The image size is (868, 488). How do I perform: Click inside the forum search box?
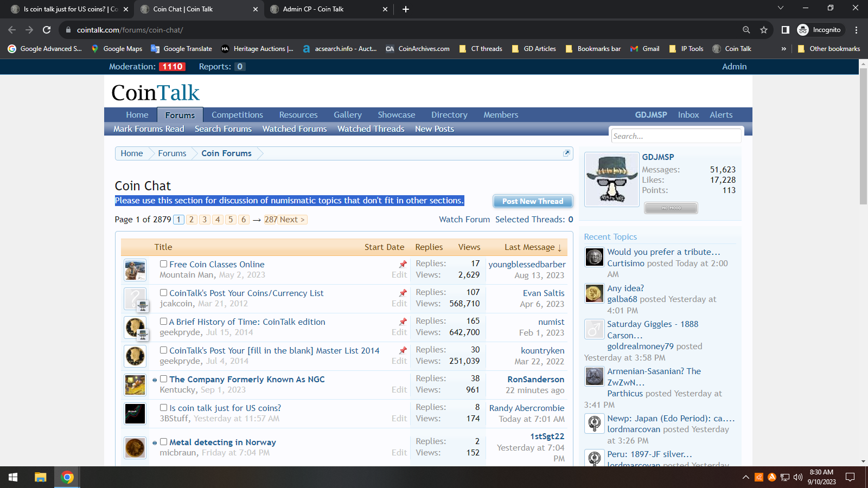pyautogui.click(x=675, y=136)
